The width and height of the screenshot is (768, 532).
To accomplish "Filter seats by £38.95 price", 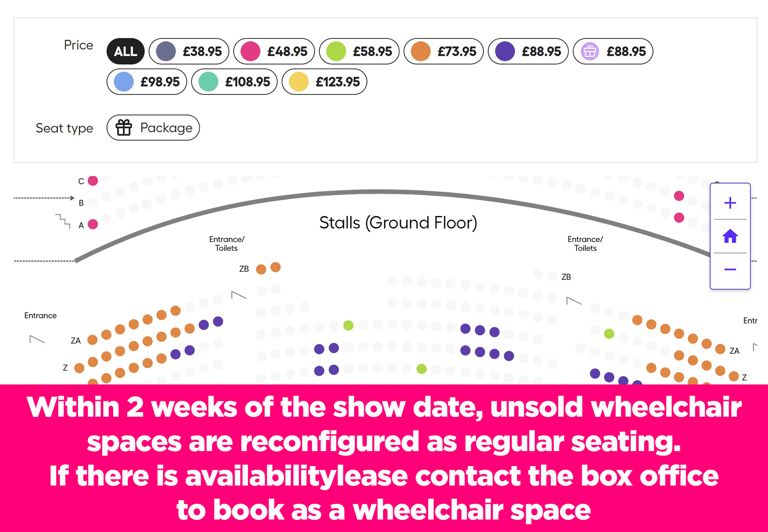I will [x=189, y=51].
